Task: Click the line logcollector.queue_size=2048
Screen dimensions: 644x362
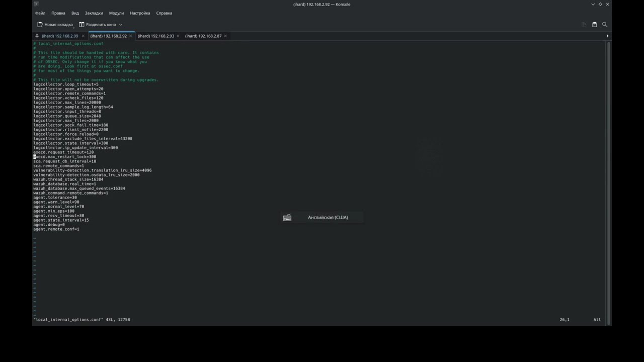Action: click(x=67, y=116)
